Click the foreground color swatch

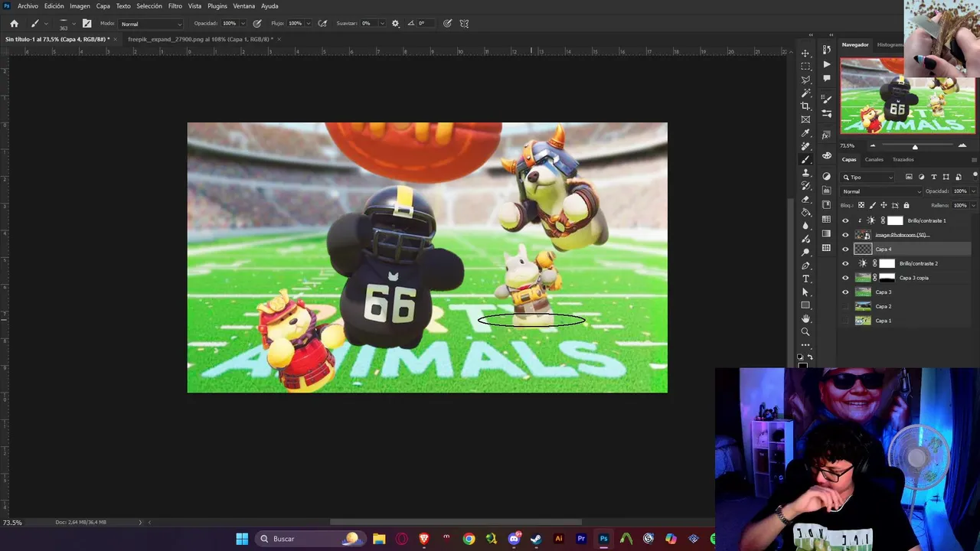click(x=803, y=365)
